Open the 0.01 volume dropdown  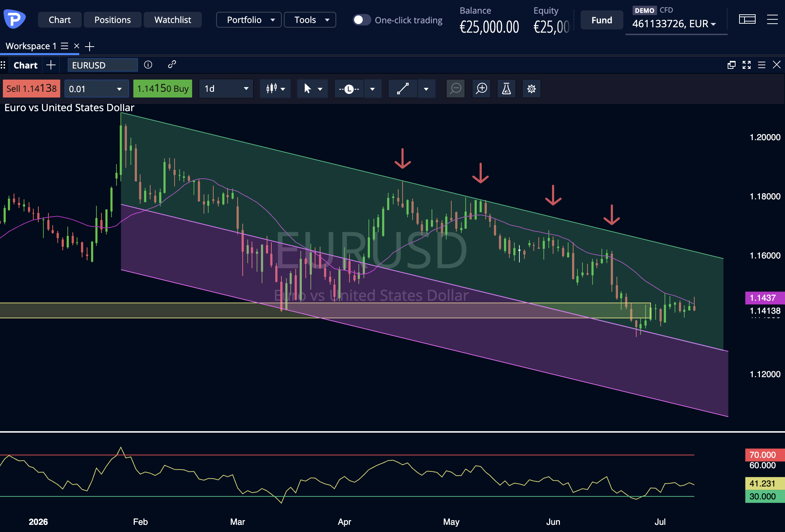point(97,89)
